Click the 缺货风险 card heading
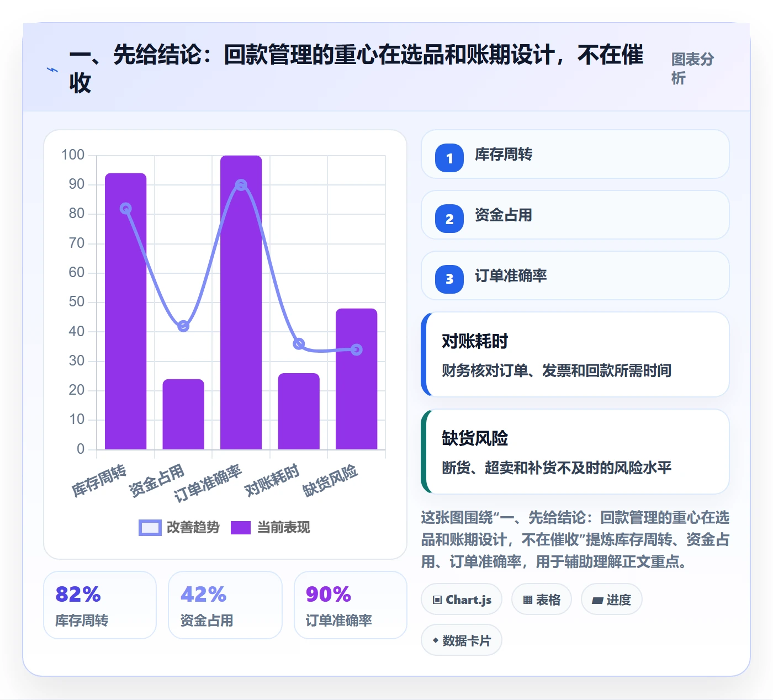The image size is (773, 700). pos(475,439)
